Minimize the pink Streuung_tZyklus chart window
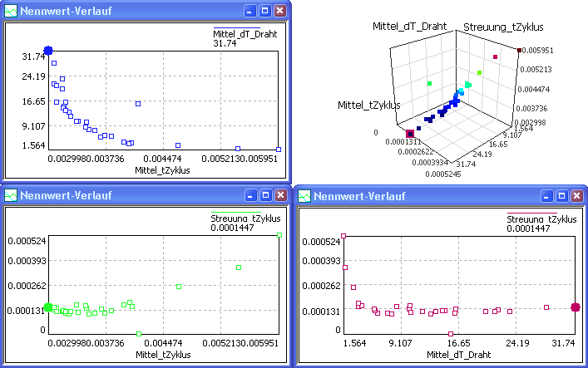Viewport: 588px width, 368px height. 546,196
